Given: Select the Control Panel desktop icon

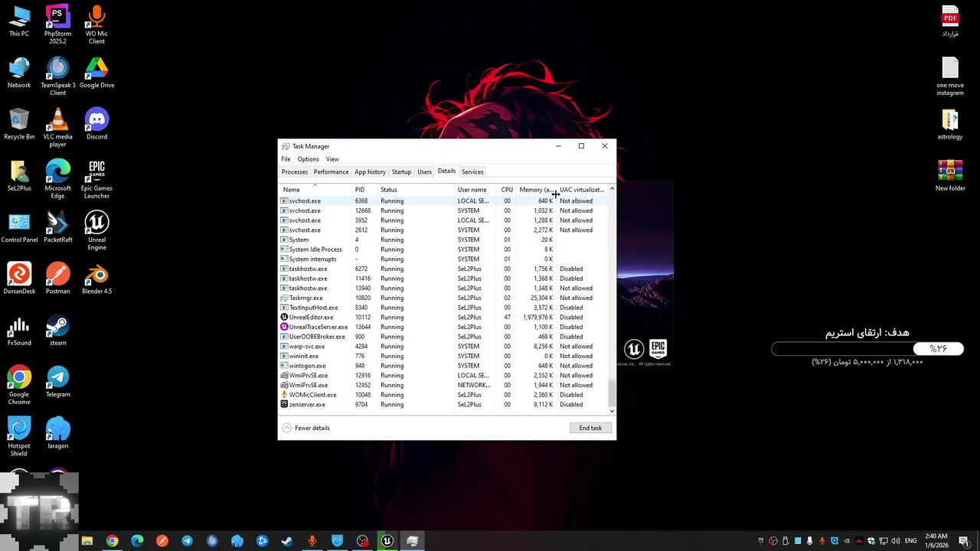Looking at the screenshot, I should [19, 228].
